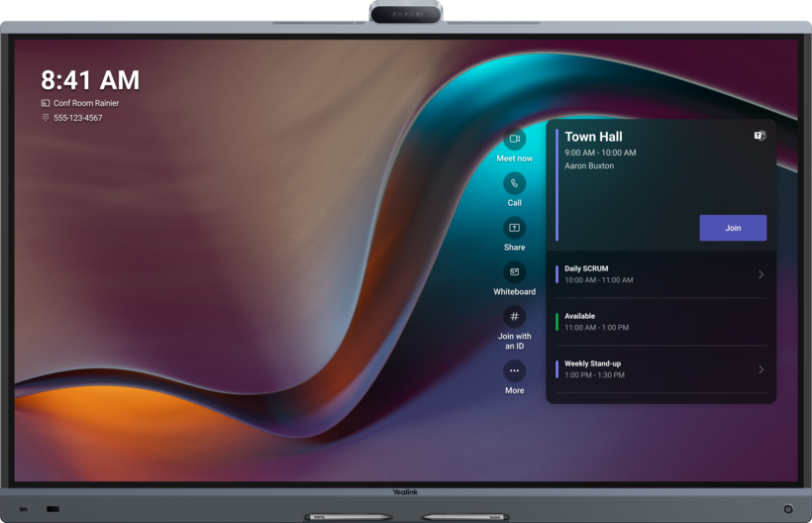Viewport: 812px width, 523px height.
Task: Join the Town Hall meeting
Action: click(733, 228)
